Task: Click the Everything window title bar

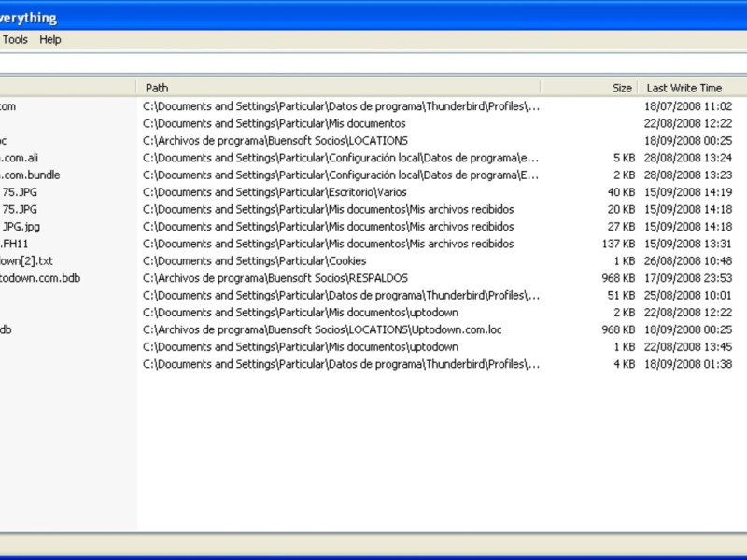Action: 373,18
